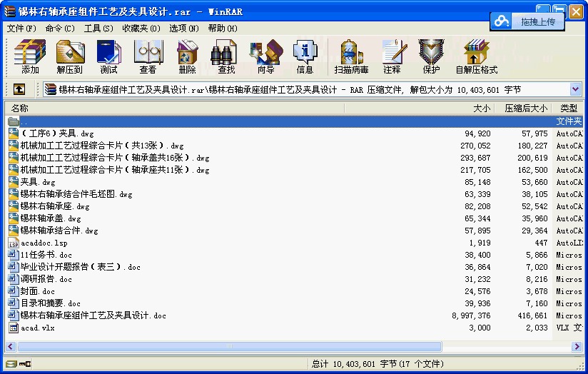Show archive 信息 (Info)
Screen dimensions: 588x374
(305, 56)
